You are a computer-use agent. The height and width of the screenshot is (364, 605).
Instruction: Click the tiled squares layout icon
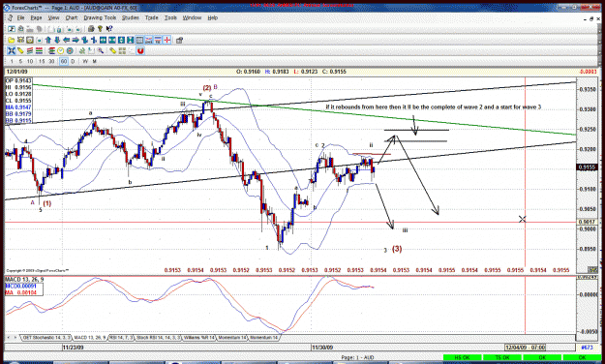pyautogui.click(x=122, y=50)
